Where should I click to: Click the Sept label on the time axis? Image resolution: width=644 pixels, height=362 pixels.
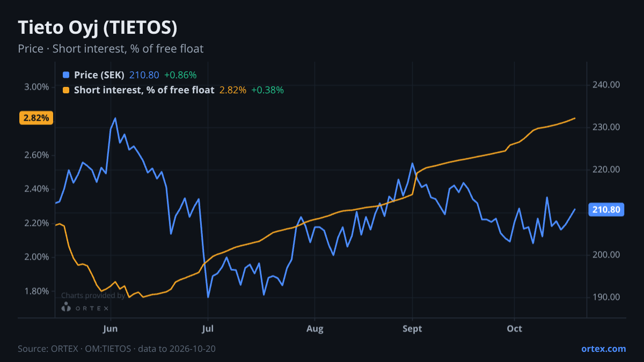(412, 328)
